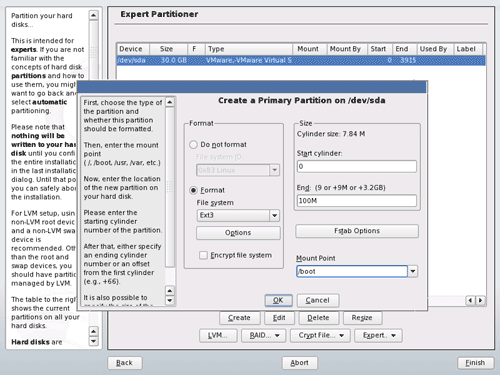Viewport: 500px width, 375px height.
Task: Click the table horizontal scroll right arrow
Action: click(x=480, y=300)
